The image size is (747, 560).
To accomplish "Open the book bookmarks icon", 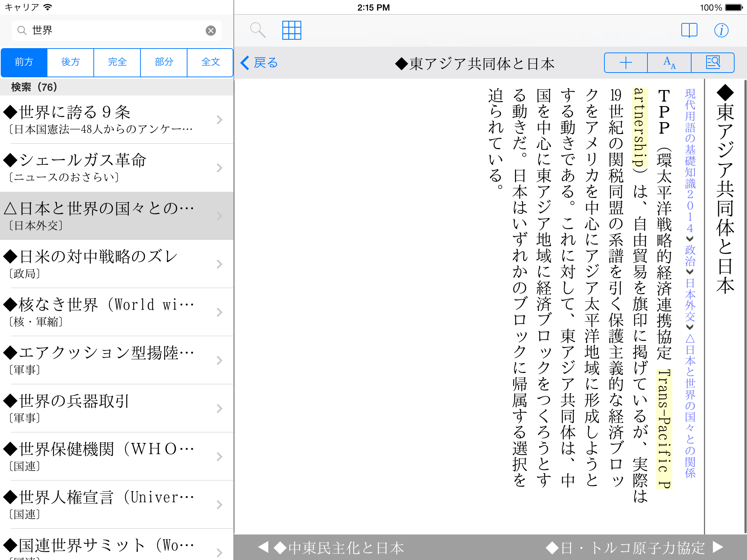I will click(689, 30).
